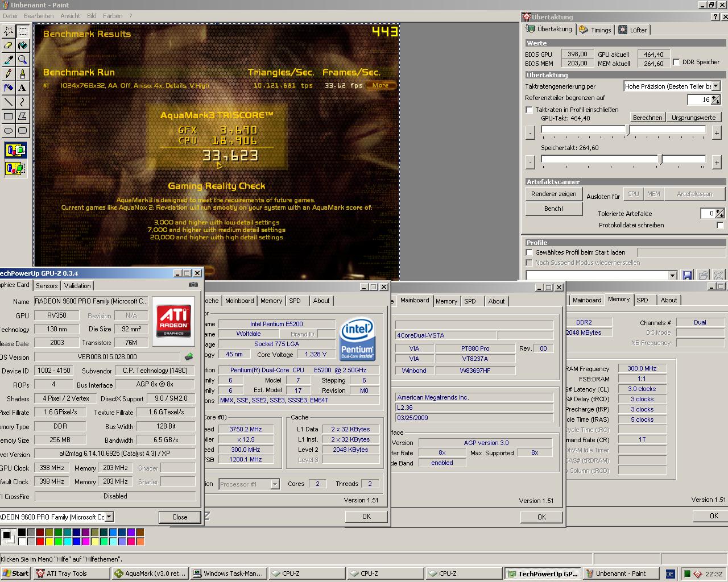728x582 pixels.
Task: Click the GPU-Z screenshot camera icon
Action: click(x=193, y=285)
